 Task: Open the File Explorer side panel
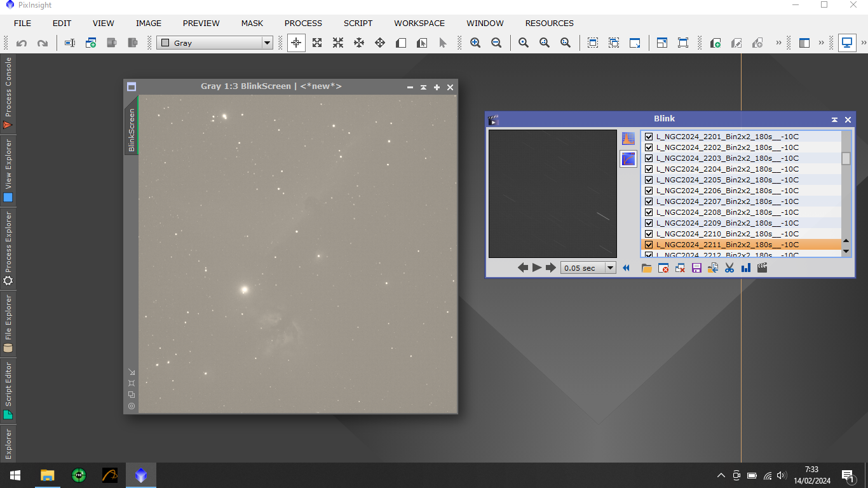pyautogui.click(x=8, y=324)
